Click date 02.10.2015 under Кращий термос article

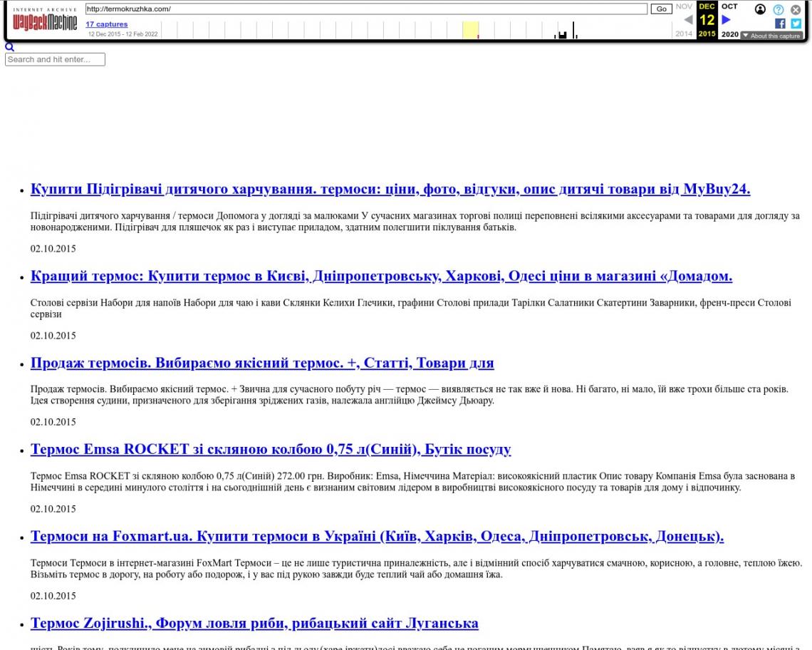point(53,336)
